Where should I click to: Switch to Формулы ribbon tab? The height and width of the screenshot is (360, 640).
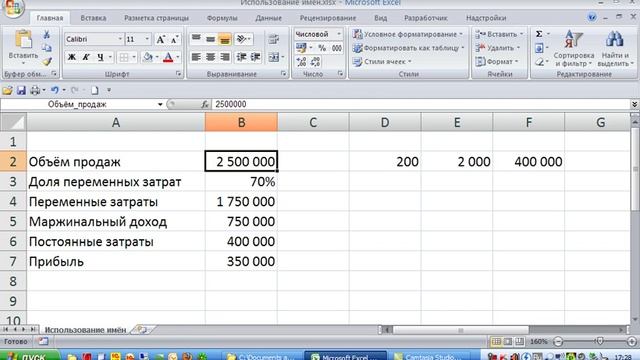222,18
